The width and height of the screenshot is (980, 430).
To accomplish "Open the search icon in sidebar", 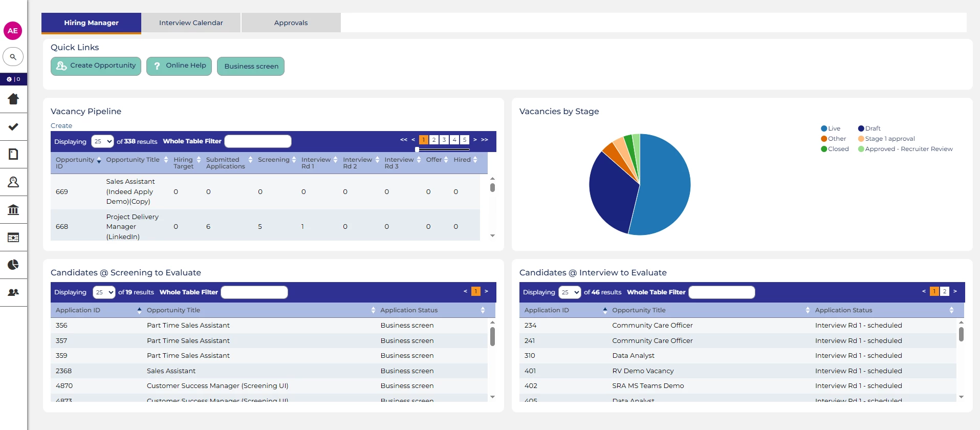I will click(13, 57).
